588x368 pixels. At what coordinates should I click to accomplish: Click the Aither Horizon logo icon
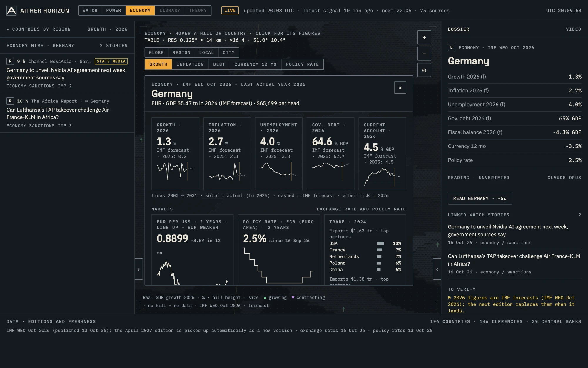click(x=11, y=11)
